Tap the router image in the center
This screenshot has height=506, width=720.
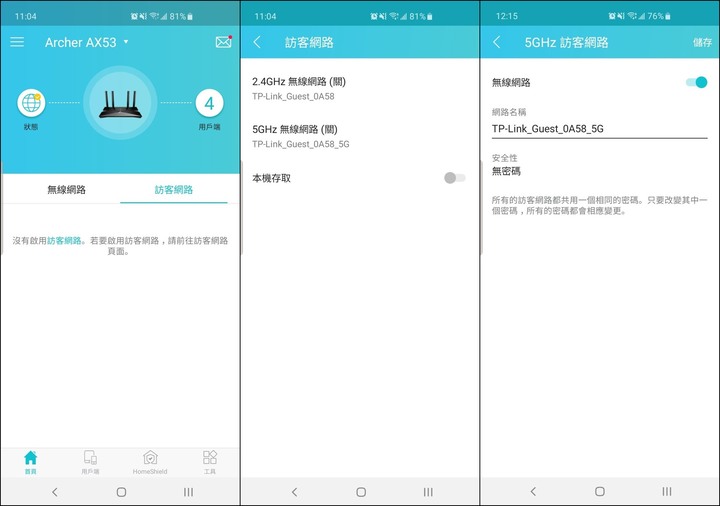(x=120, y=103)
